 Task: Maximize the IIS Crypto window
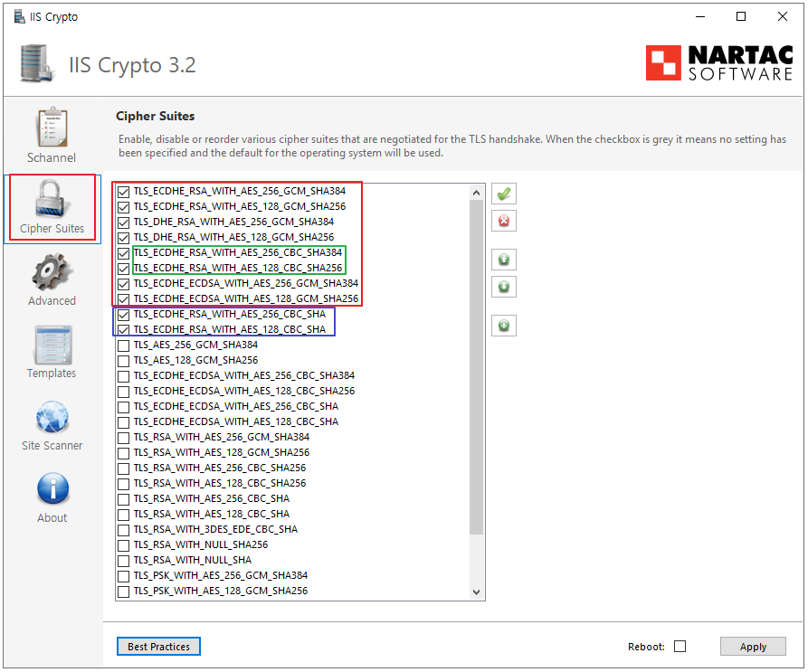[x=741, y=16]
